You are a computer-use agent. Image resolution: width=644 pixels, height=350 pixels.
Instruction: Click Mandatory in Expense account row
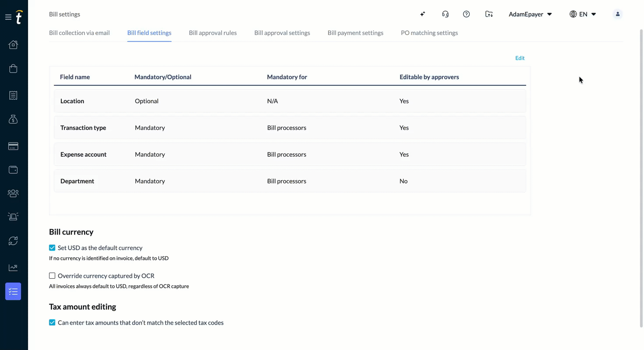click(150, 154)
